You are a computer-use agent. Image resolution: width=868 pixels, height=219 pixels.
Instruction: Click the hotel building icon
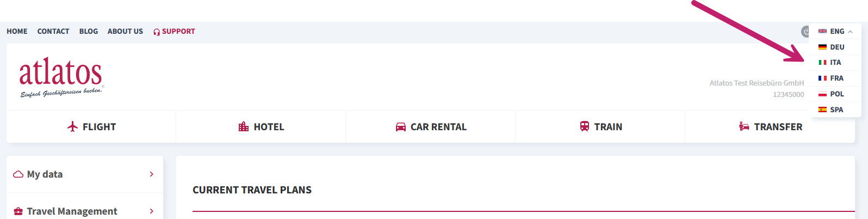click(x=244, y=127)
